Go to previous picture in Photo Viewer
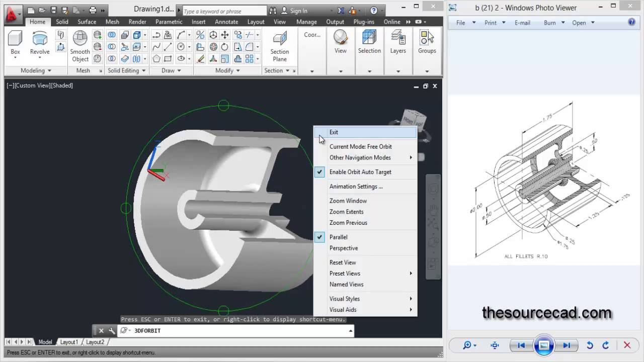This screenshot has width=644, height=362. click(521, 345)
